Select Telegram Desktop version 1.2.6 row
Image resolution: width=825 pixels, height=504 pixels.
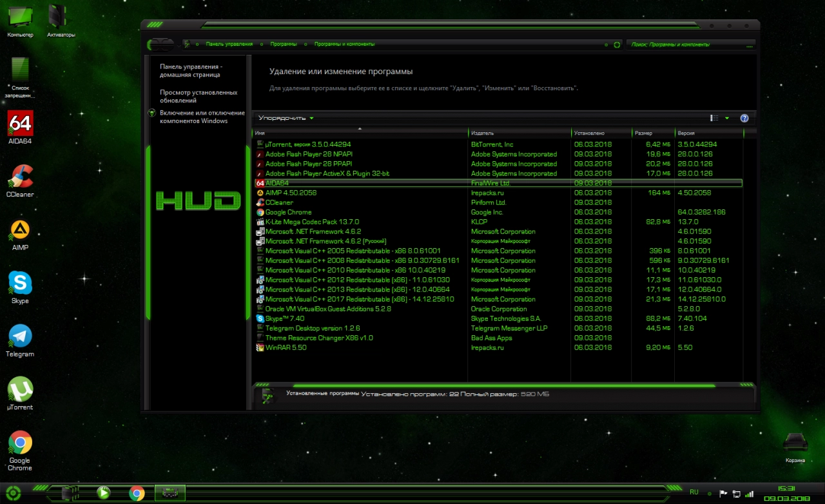(498, 328)
